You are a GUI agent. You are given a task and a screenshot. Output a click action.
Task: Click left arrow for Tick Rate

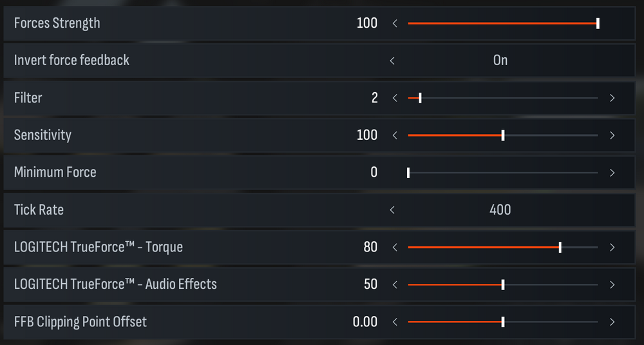click(392, 210)
